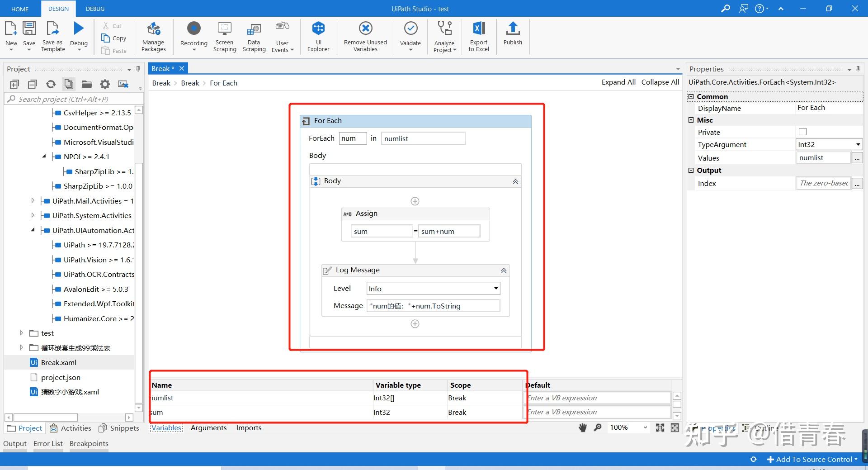Start Screen Scraping from the ribbon
Viewport: 868px width, 470px height.
click(x=225, y=37)
